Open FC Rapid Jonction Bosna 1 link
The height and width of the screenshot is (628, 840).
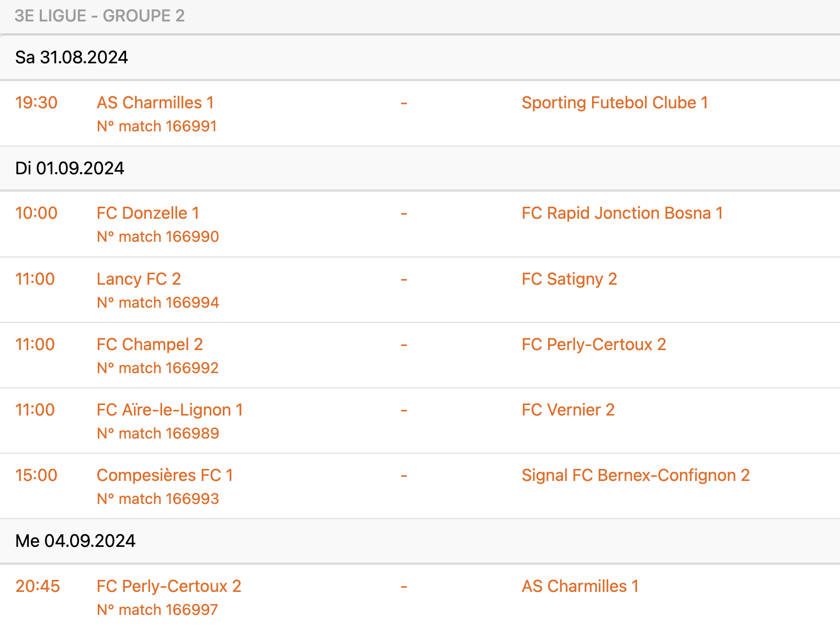pos(622,213)
